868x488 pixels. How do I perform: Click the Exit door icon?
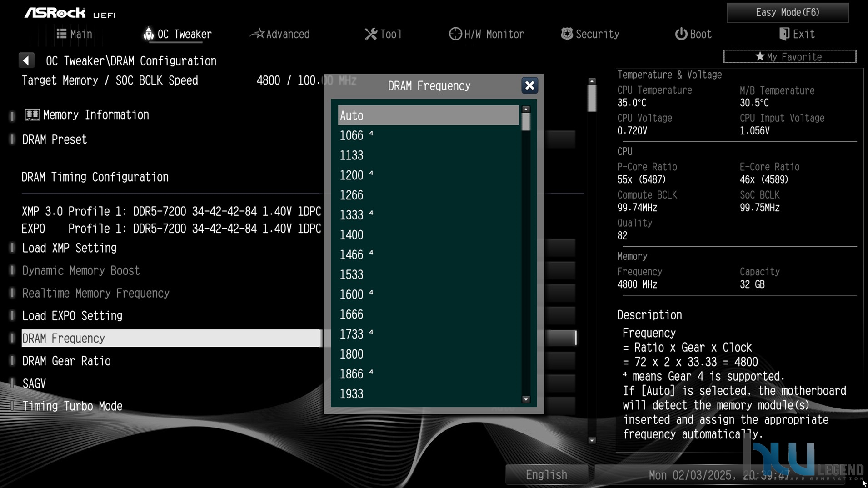pos(784,34)
